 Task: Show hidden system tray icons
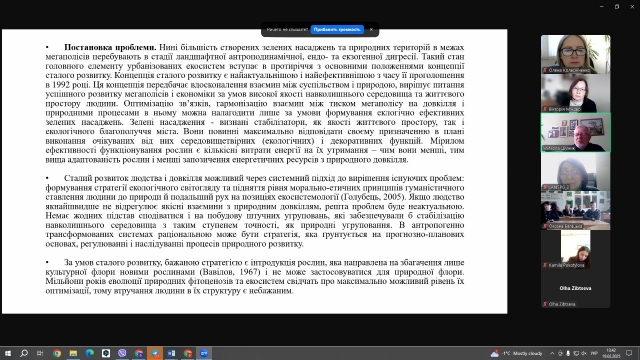[x=552, y=353]
